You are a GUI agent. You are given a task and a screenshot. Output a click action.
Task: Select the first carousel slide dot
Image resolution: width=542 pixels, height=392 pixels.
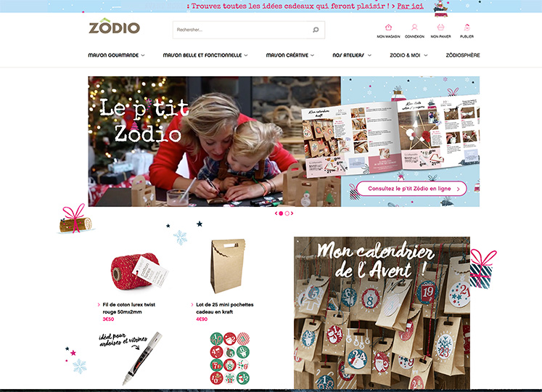click(x=281, y=213)
